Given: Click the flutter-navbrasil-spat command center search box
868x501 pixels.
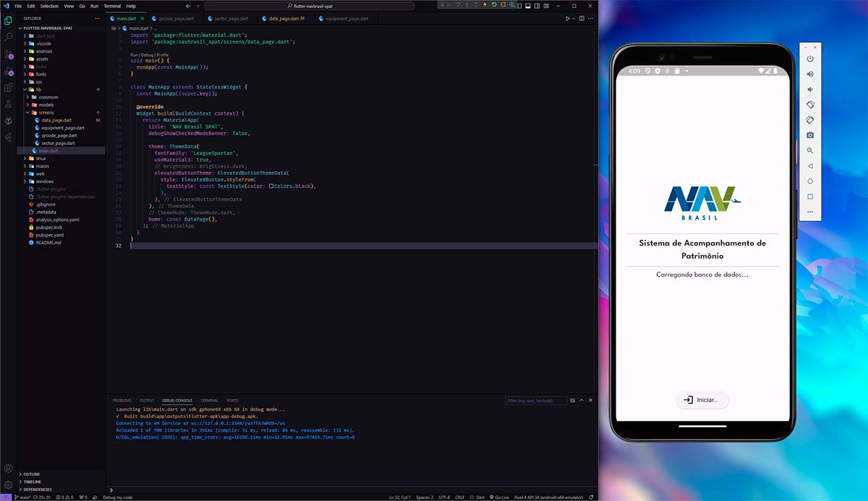Looking at the screenshot, I should click(309, 5).
